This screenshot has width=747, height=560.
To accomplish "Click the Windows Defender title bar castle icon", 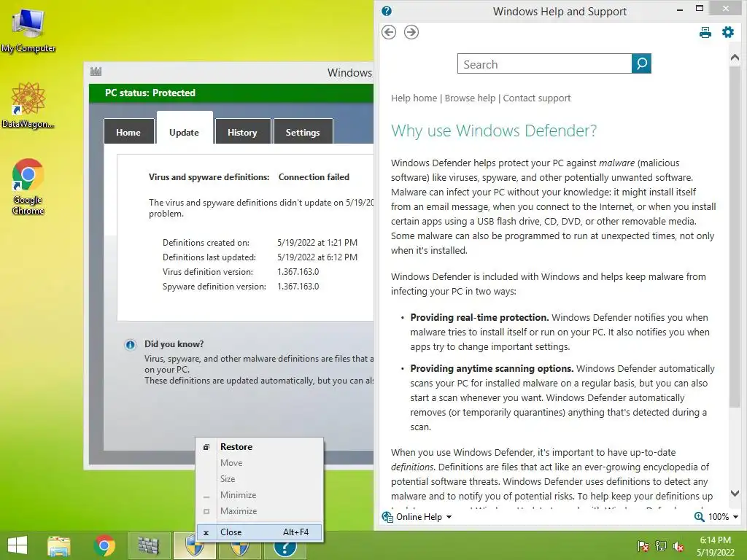I will pos(96,71).
